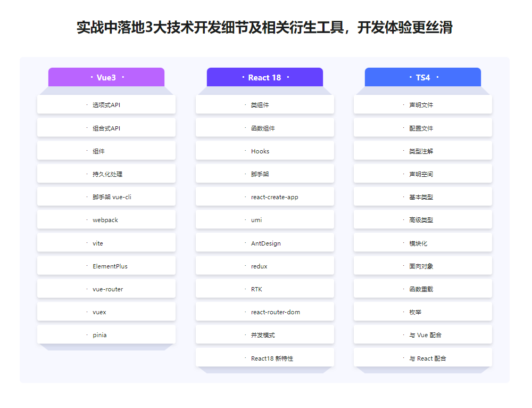Open the React18 新特性 entry
Screen dimensions: 532x408
(264, 358)
